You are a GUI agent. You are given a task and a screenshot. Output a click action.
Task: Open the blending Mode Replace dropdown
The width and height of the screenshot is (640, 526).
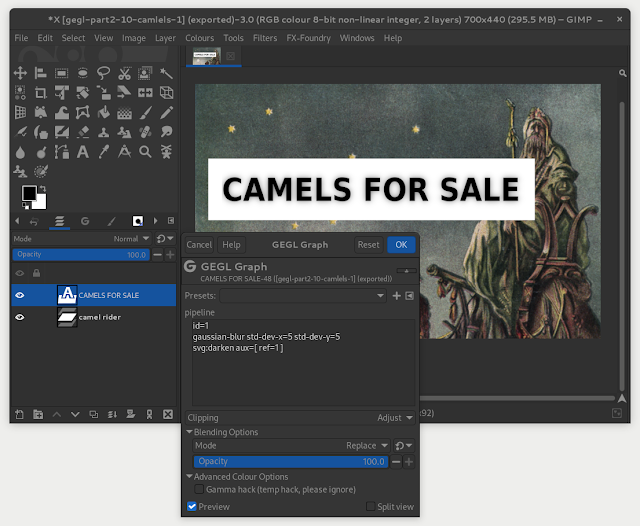[x=291, y=446]
